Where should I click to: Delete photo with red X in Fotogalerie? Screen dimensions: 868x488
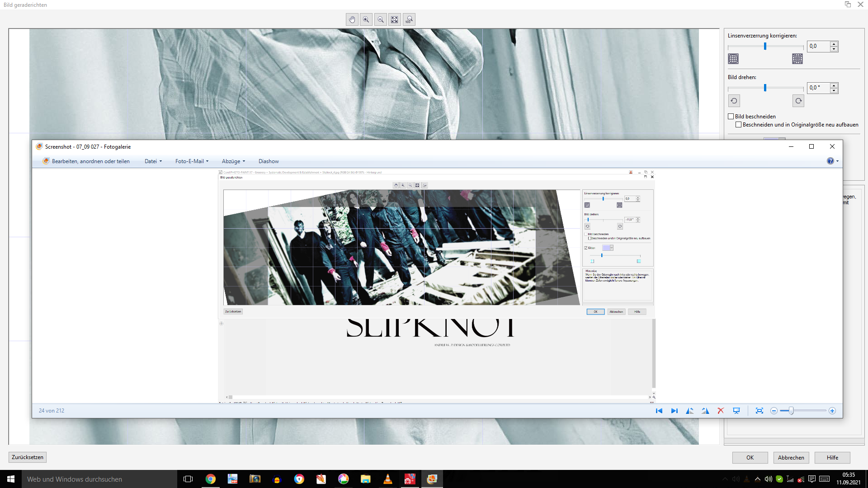point(721,411)
